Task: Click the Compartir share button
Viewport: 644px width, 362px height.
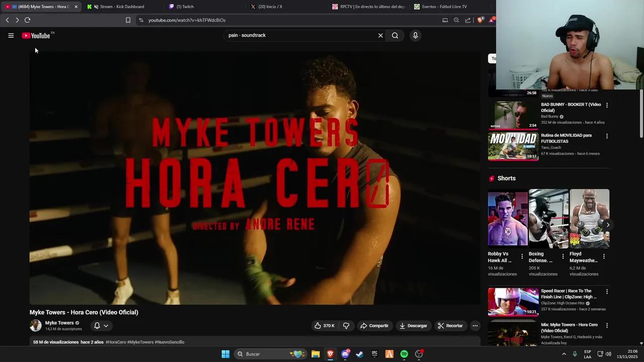Action: pos(374,326)
